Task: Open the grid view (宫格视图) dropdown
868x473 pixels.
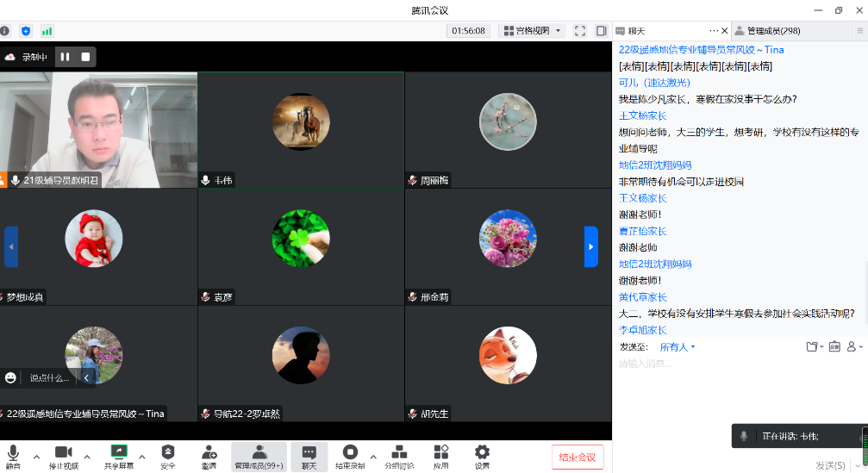Action: pyautogui.click(x=533, y=30)
